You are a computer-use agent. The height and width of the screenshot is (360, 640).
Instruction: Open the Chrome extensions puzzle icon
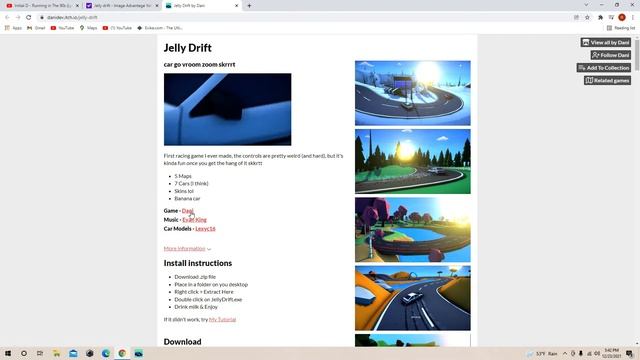coord(600,18)
